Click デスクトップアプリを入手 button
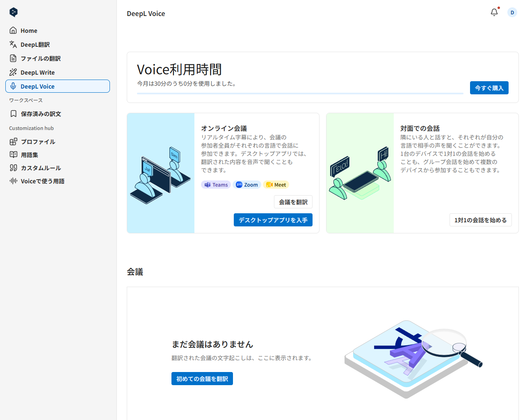The image size is (525, 420). [273, 220]
